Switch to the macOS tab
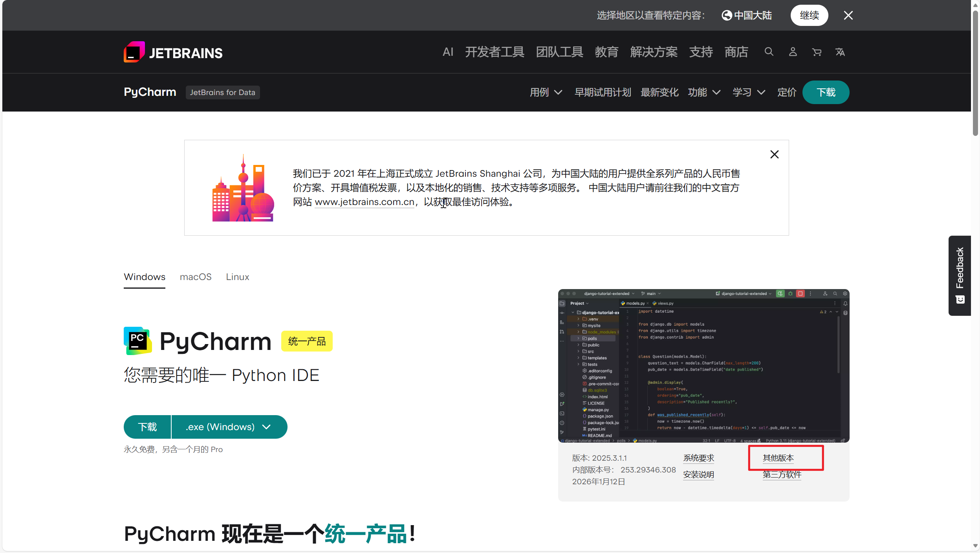 coord(196,277)
